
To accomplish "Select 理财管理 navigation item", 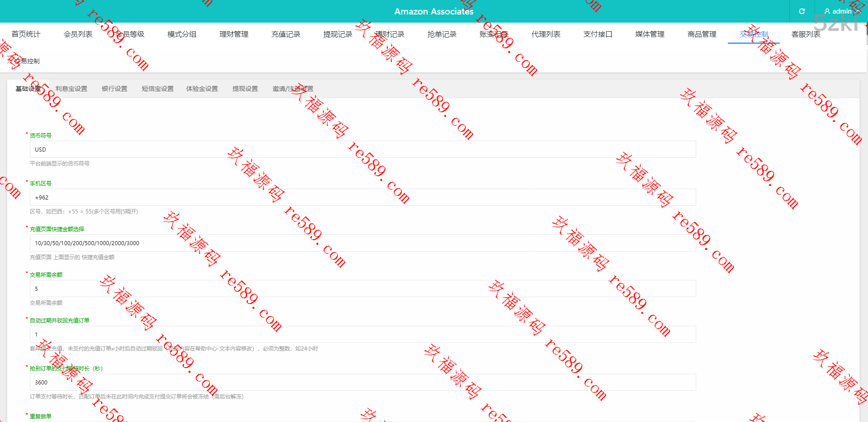I will pyautogui.click(x=234, y=34).
